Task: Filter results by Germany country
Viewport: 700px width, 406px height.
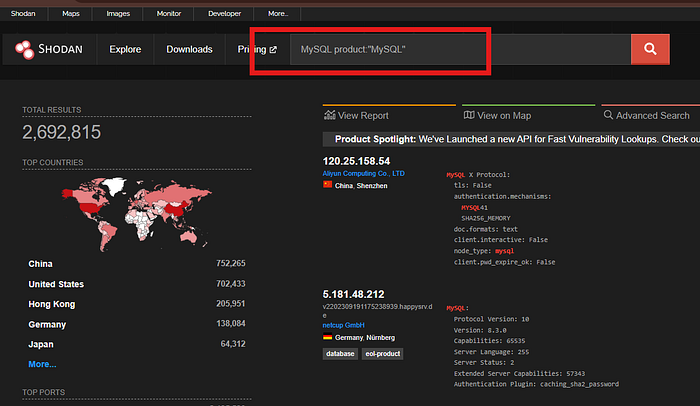Action: (x=47, y=324)
